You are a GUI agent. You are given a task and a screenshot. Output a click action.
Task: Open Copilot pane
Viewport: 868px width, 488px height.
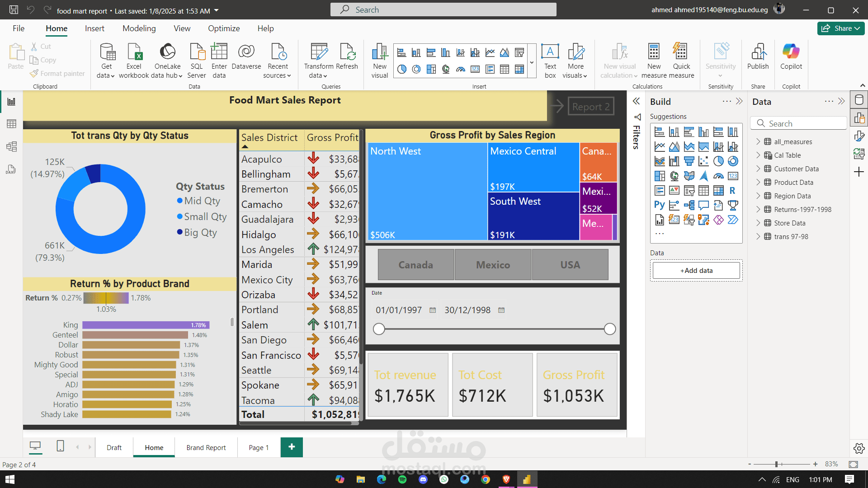[791, 57]
